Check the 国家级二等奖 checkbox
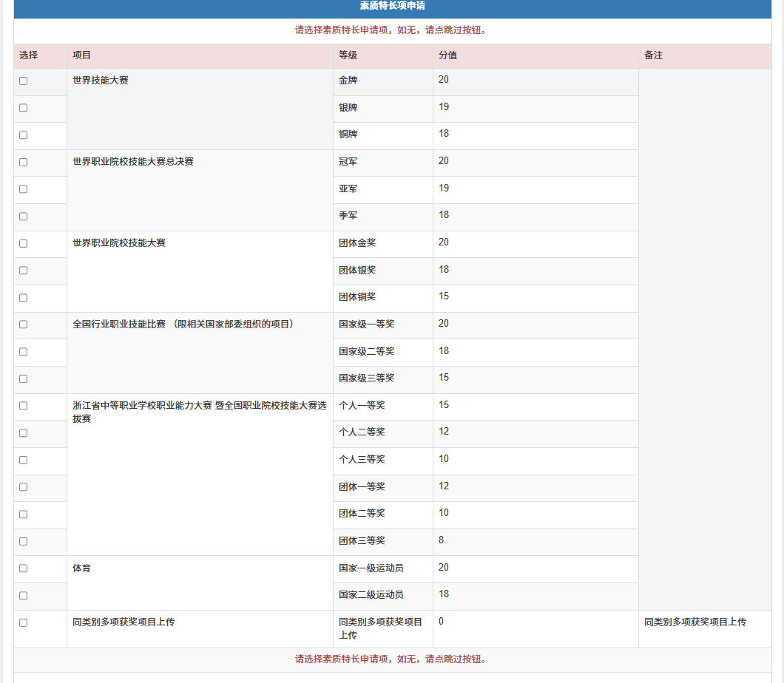 pos(22,352)
